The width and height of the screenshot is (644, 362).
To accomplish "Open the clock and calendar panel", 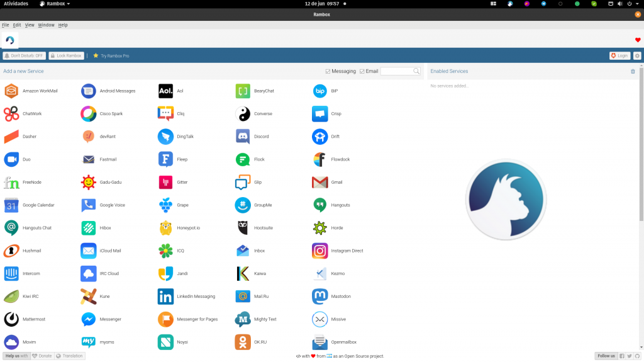I will pos(322,4).
